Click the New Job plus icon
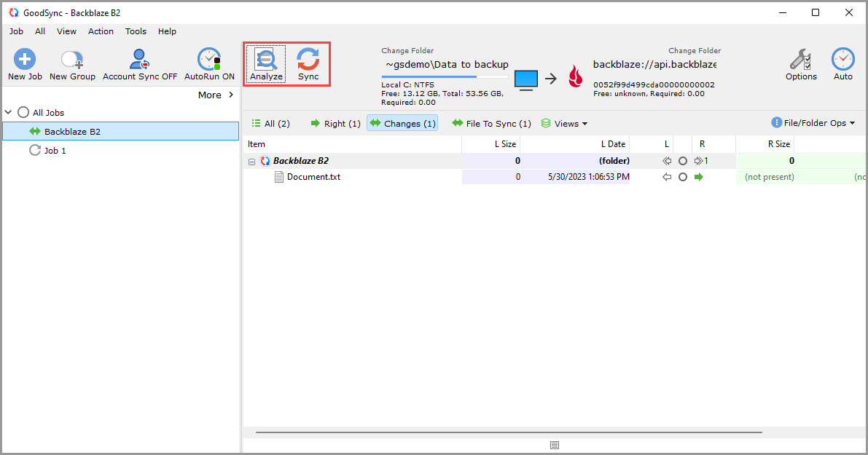 point(24,59)
